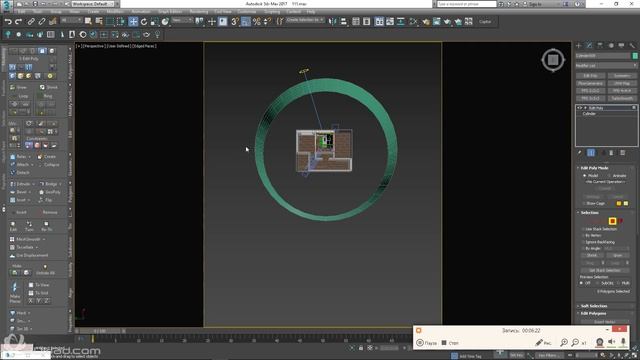Screen dimensions: 640x360
Task: Click the Remove Modifier trash icon
Action: [611, 153]
